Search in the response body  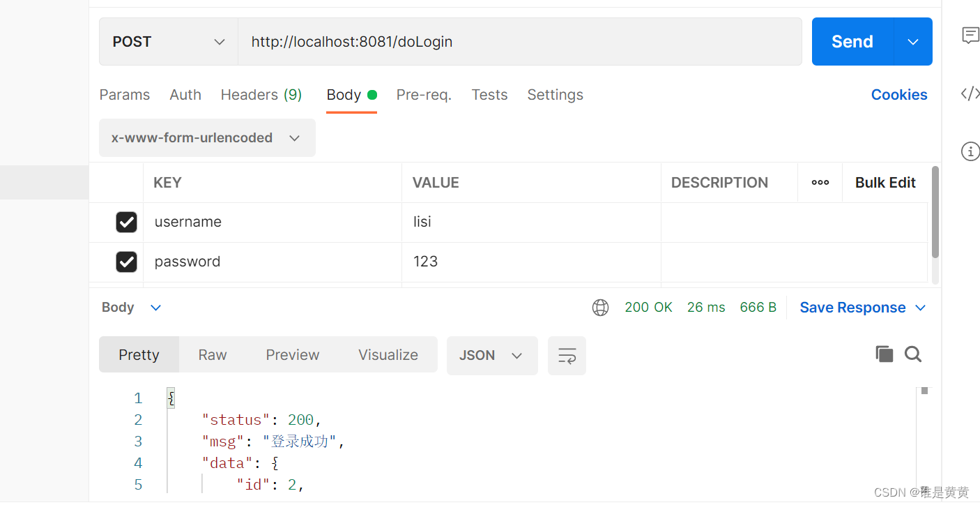[x=913, y=354]
